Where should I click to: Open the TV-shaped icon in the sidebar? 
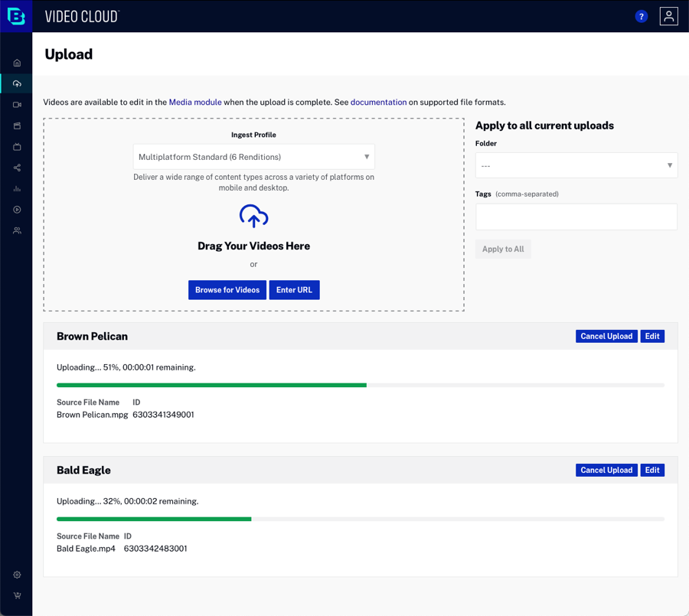click(x=17, y=147)
